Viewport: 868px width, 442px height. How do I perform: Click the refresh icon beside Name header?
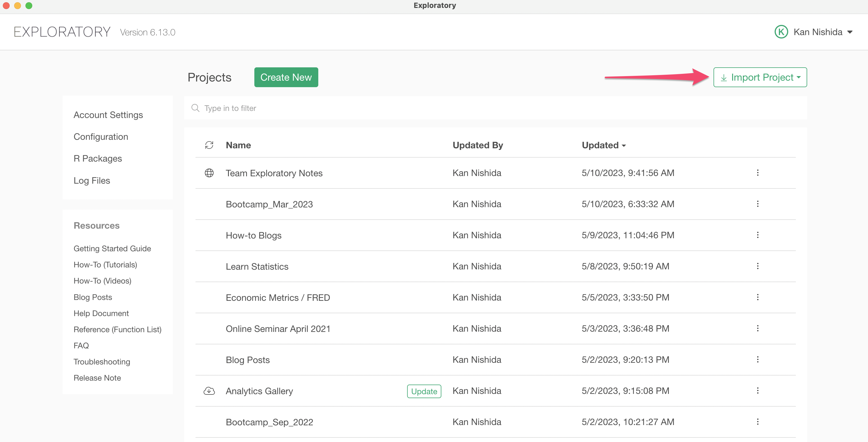point(209,145)
